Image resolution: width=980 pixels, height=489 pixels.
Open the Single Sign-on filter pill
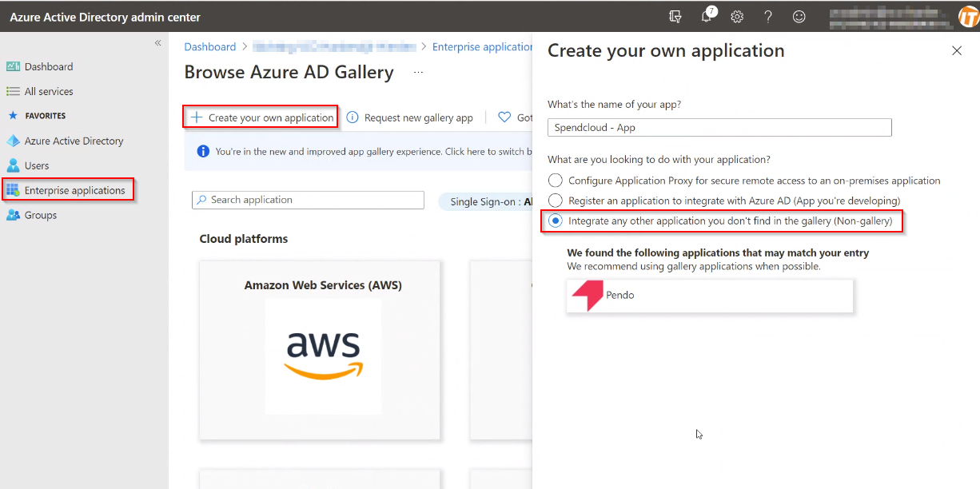pyautogui.click(x=485, y=202)
